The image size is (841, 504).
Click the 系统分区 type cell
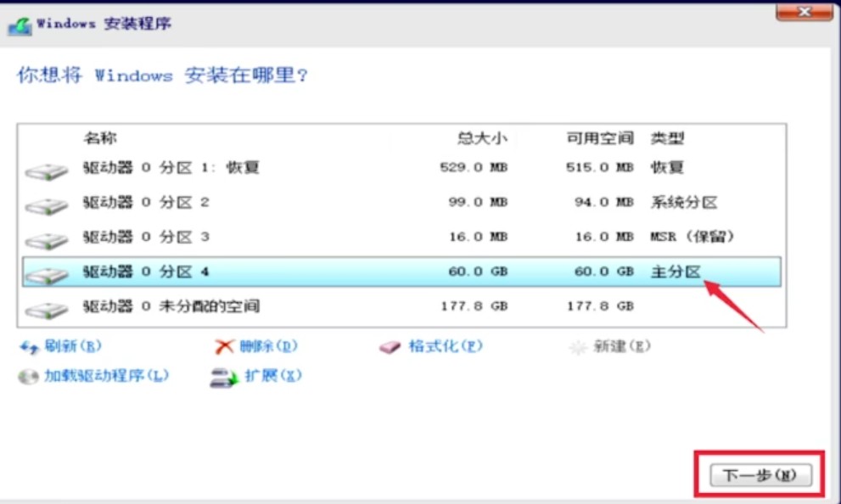pos(684,203)
